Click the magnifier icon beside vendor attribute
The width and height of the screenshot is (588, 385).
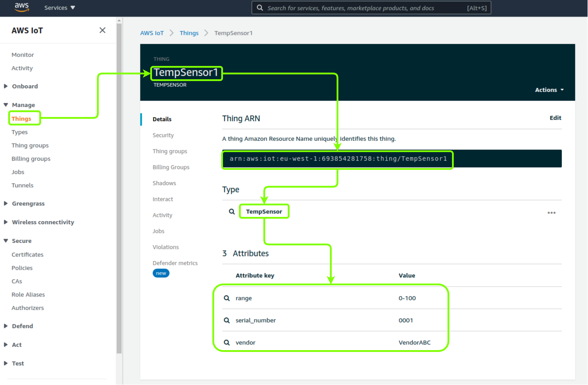click(x=227, y=343)
